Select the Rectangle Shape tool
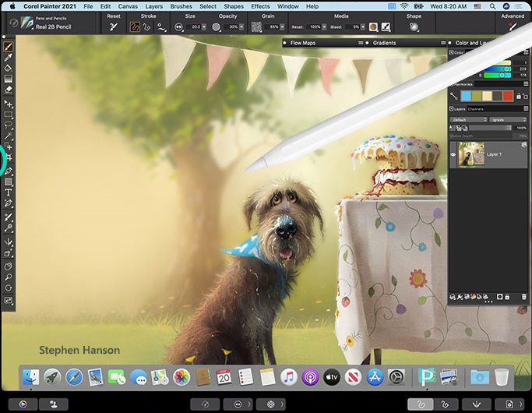This screenshot has width=532, height=413. coord(8,182)
